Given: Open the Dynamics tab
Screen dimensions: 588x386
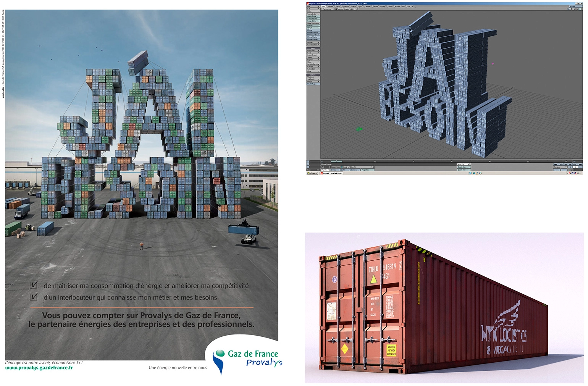Looking at the screenshot, I should [x=346, y=6].
